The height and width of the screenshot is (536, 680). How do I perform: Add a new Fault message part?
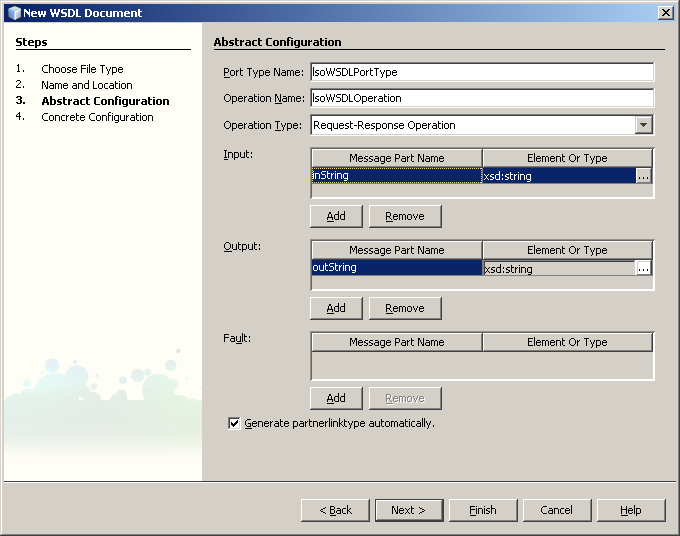(336, 398)
